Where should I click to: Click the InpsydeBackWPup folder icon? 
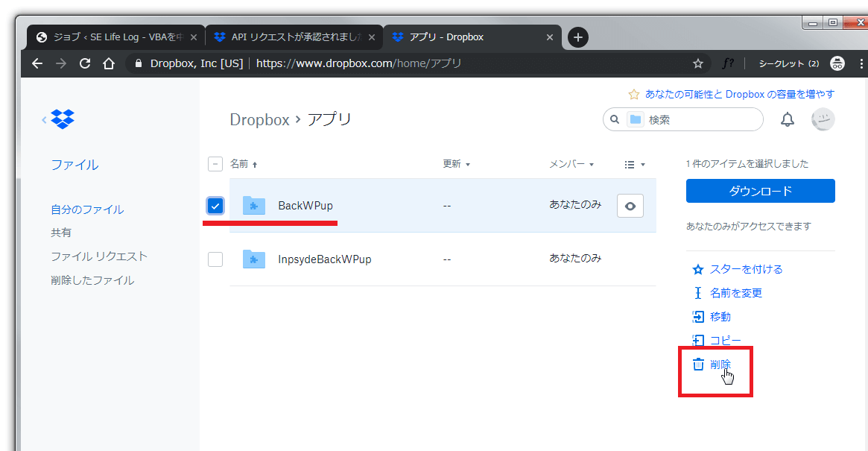pos(254,259)
